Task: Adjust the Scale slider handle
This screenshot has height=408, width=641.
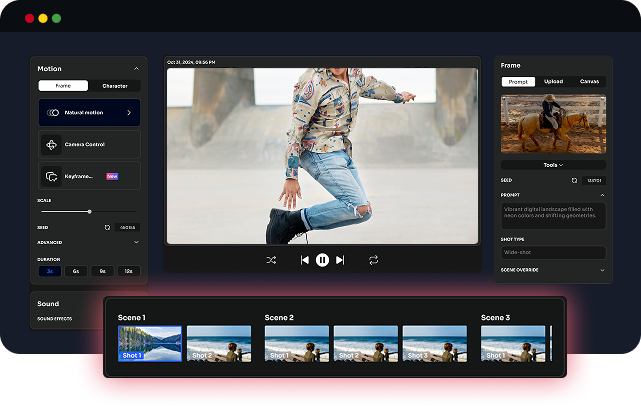Action: (89, 211)
